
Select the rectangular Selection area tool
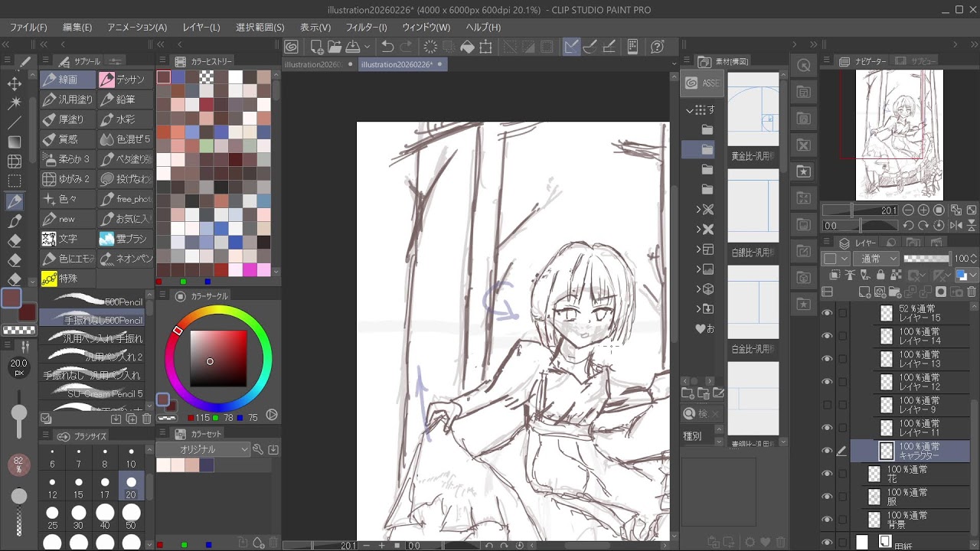pyautogui.click(x=14, y=182)
